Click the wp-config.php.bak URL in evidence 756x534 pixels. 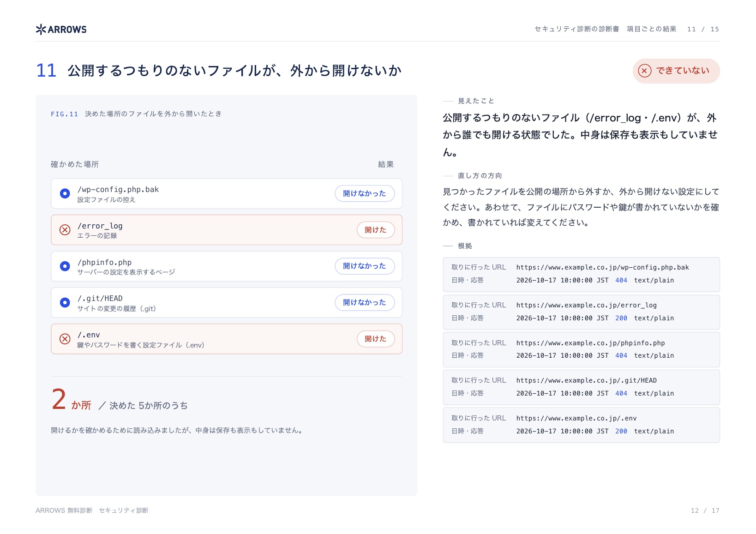tap(602, 267)
